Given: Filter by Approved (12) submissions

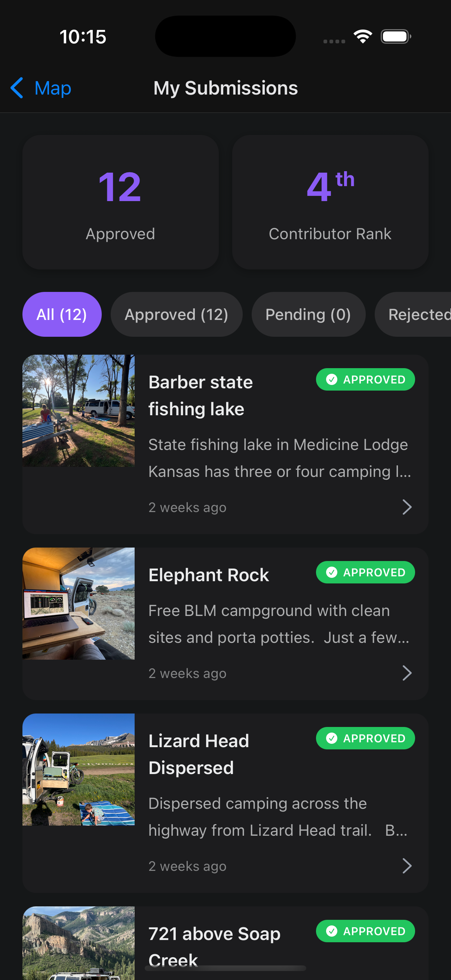Looking at the screenshot, I should 176,314.
